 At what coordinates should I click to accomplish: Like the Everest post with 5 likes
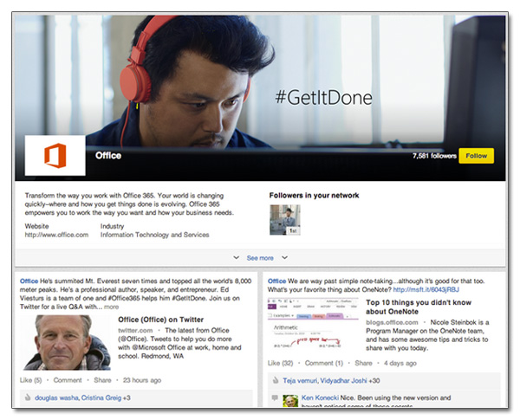pos(31,380)
